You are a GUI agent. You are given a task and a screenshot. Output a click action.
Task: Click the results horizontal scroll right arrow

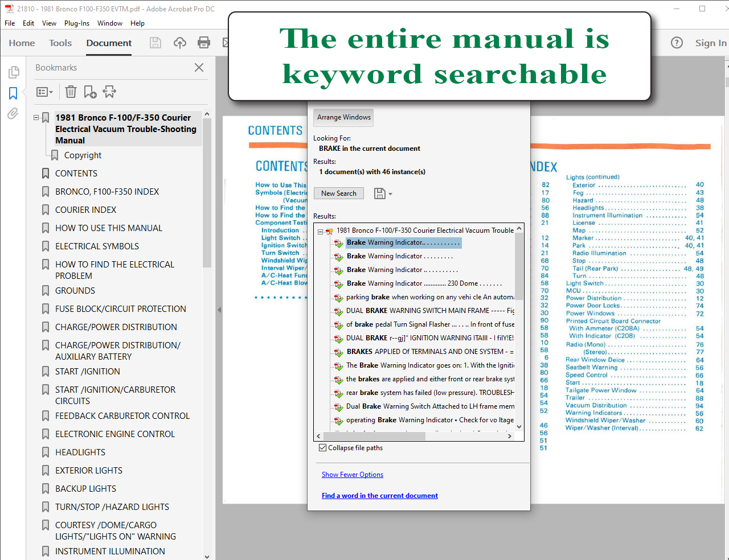click(510, 436)
